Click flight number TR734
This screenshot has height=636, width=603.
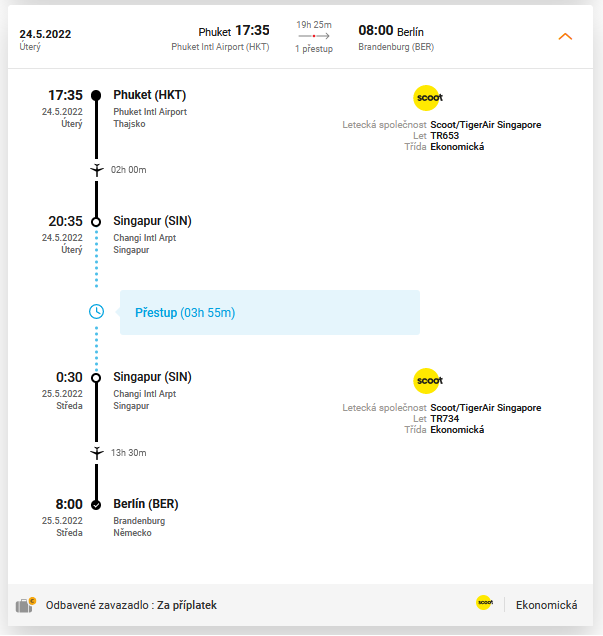[445, 419]
